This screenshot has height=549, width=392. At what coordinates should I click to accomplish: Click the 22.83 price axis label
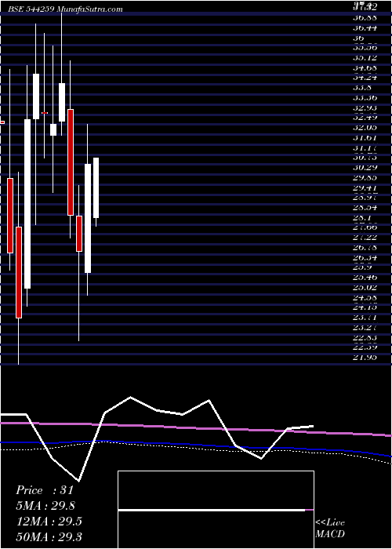tap(365, 337)
